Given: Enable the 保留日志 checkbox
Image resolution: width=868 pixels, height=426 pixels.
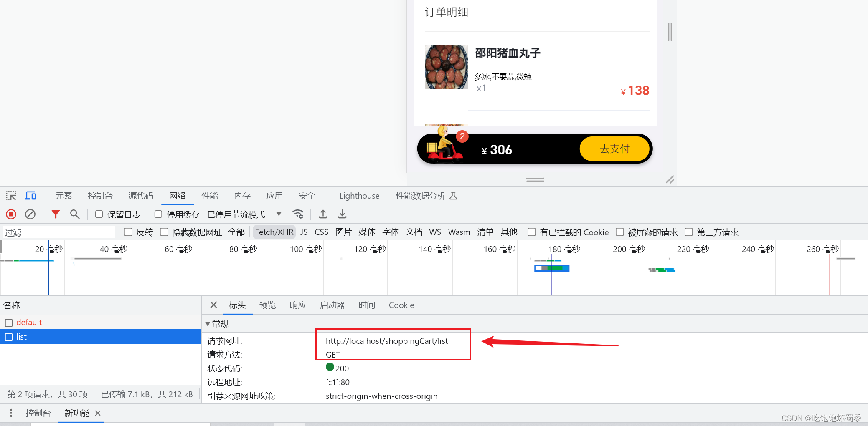Looking at the screenshot, I should [x=99, y=214].
